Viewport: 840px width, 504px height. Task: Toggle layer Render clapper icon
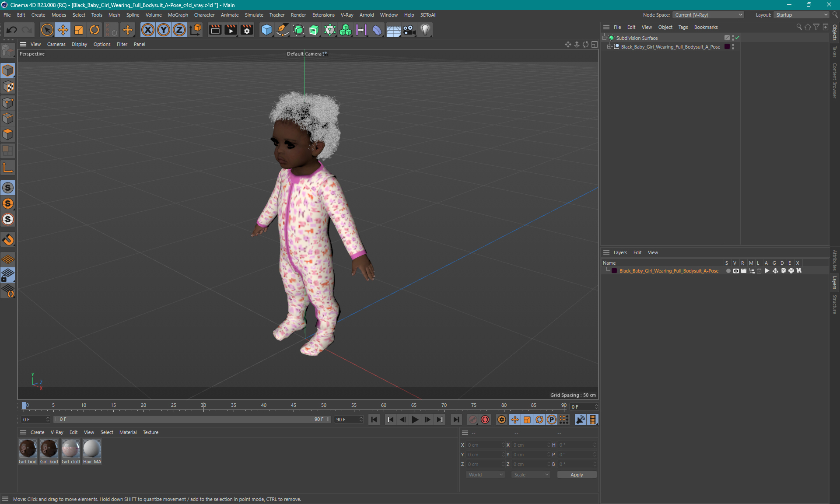(744, 271)
